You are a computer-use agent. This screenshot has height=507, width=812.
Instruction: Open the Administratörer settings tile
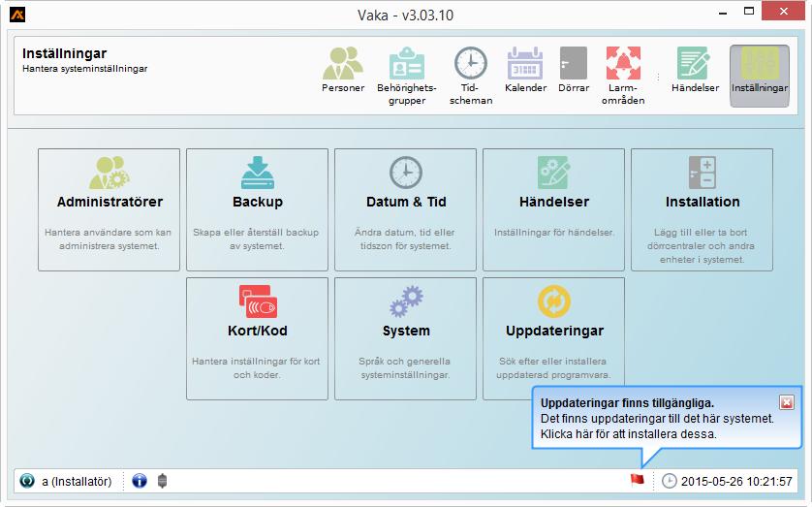(109, 209)
